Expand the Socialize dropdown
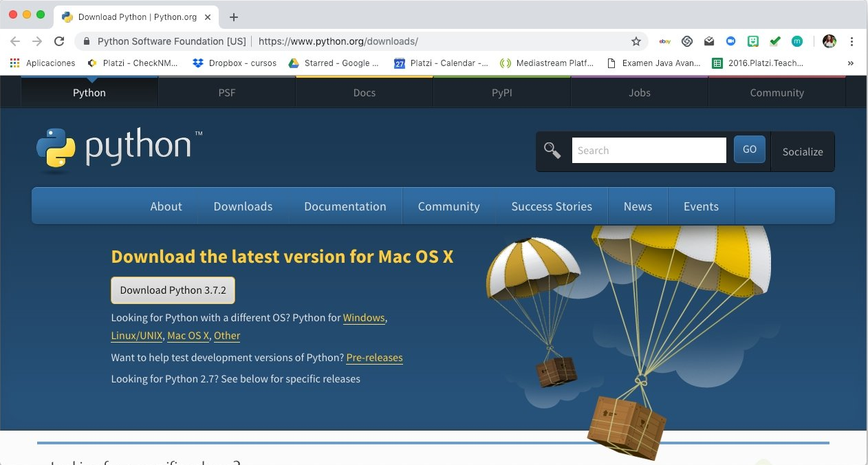This screenshot has height=465, width=868. [x=803, y=151]
